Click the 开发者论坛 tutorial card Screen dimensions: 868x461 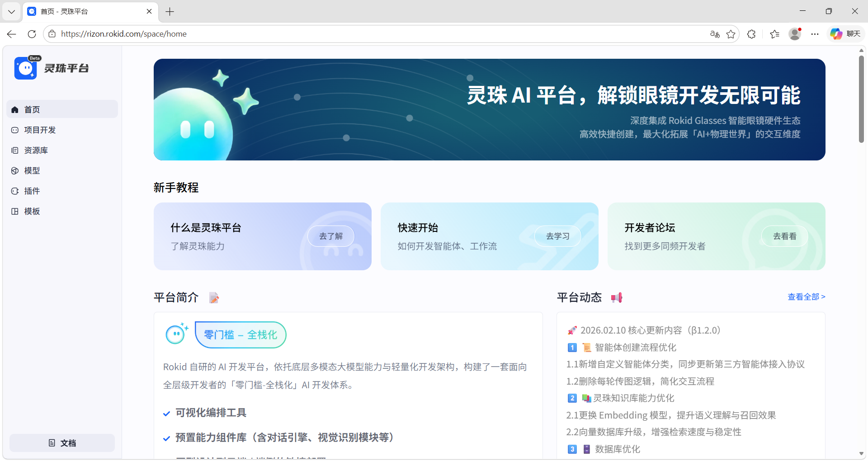(x=717, y=236)
